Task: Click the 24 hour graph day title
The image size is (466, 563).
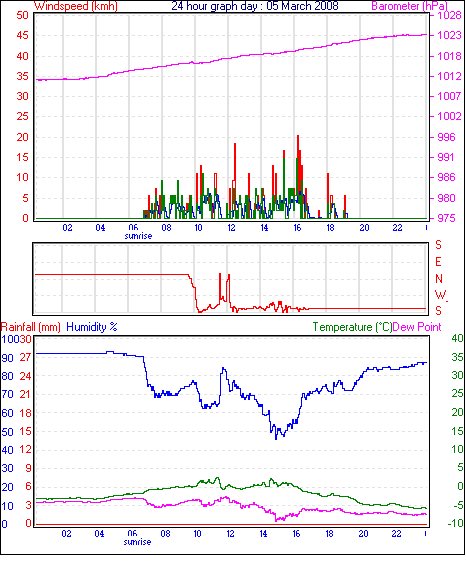Action: click(x=255, y=6)
